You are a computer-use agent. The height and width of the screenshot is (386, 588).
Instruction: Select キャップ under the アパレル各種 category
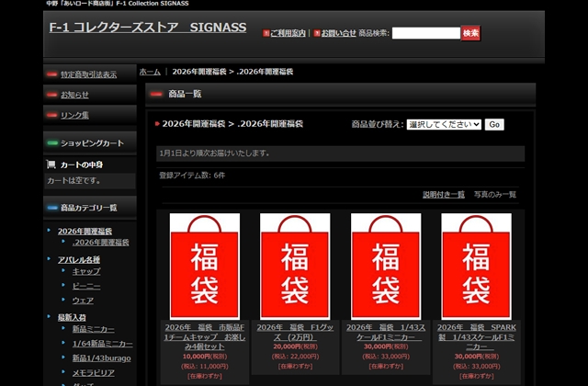point(86,271)
